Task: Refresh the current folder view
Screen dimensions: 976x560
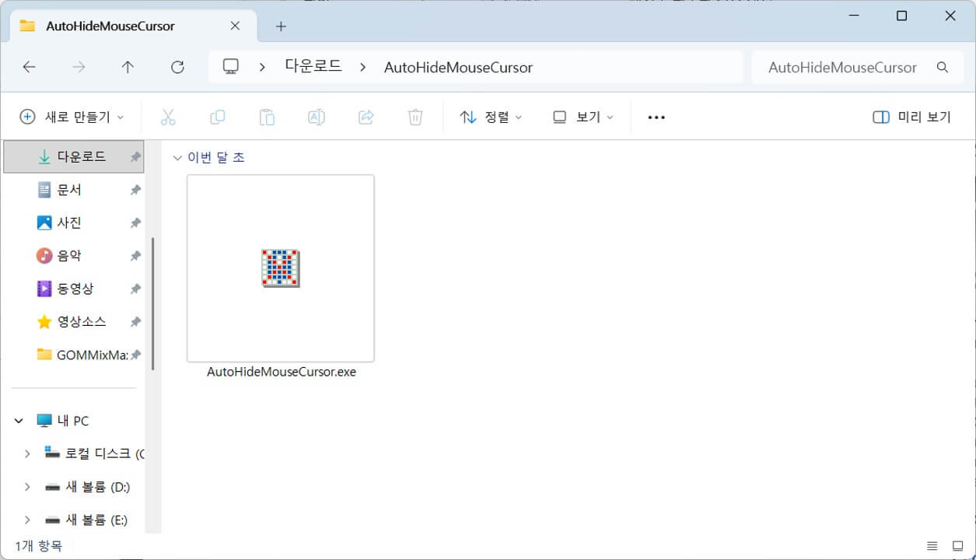Action: coord(177,68)
